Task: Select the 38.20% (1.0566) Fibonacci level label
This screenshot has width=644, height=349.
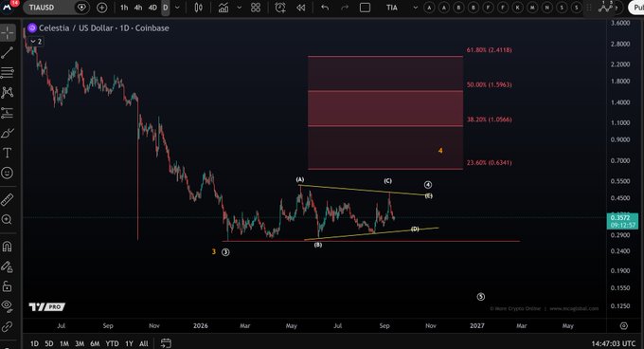Action: click(490, 119)
